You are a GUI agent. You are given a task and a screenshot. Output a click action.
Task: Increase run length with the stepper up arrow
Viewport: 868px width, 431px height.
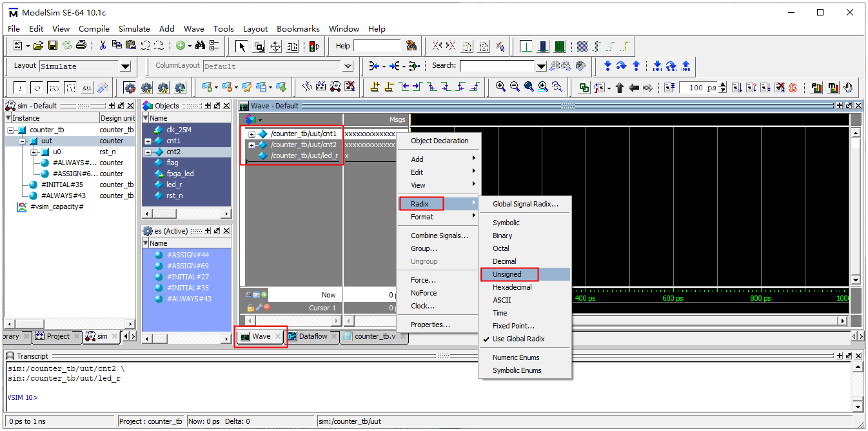click(722, 85)
